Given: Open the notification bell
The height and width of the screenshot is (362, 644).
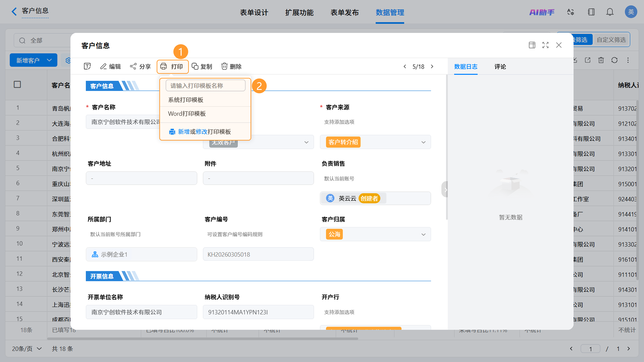Looking at the screenshot, I should point(610,12).
